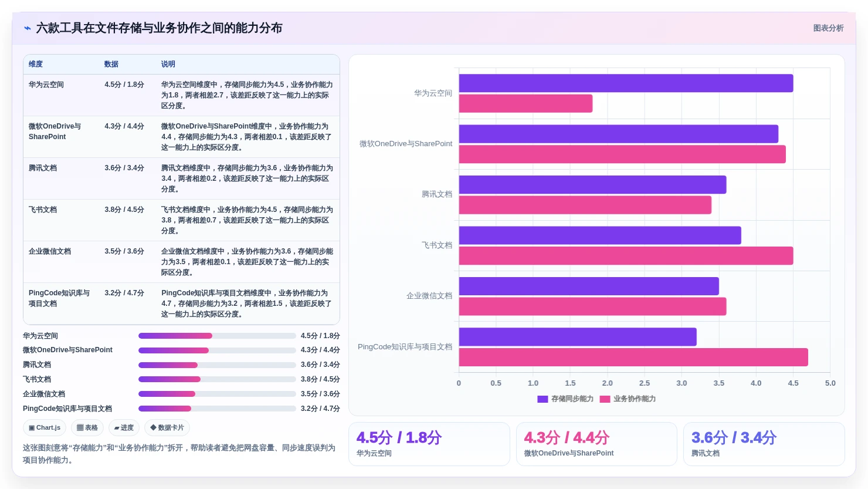Click the 3.2分 / 4.7分 table cell
The width and height of the screenshot is (868, 489).
click(124, 293)
